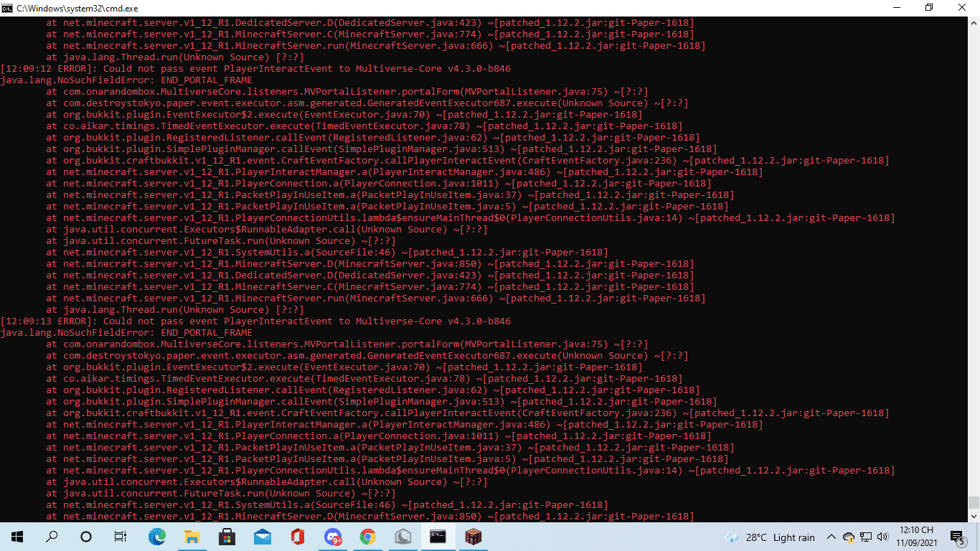Click NoSuchFieldError line under the 12:09:12 error
This screenshot has width=980, height=551.
126,80
